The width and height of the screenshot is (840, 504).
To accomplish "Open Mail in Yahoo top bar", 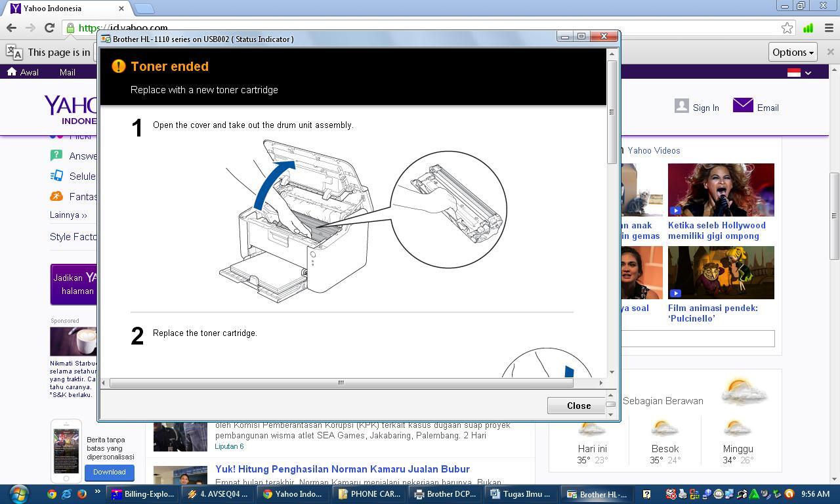I will 68,72.
